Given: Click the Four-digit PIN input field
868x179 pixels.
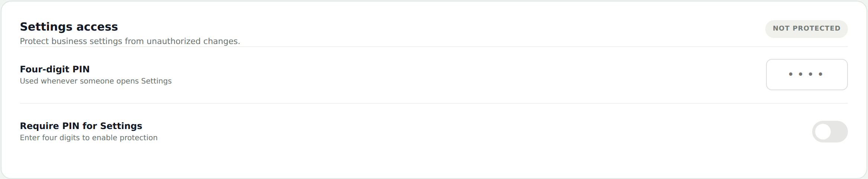Looking at the screenshot, I should 807,75.
